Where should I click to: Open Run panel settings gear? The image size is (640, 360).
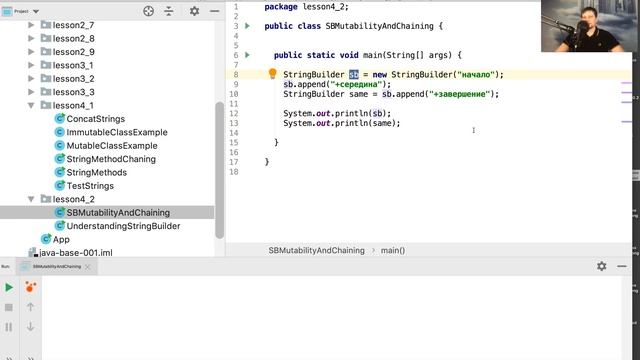(x=602, y=266)
